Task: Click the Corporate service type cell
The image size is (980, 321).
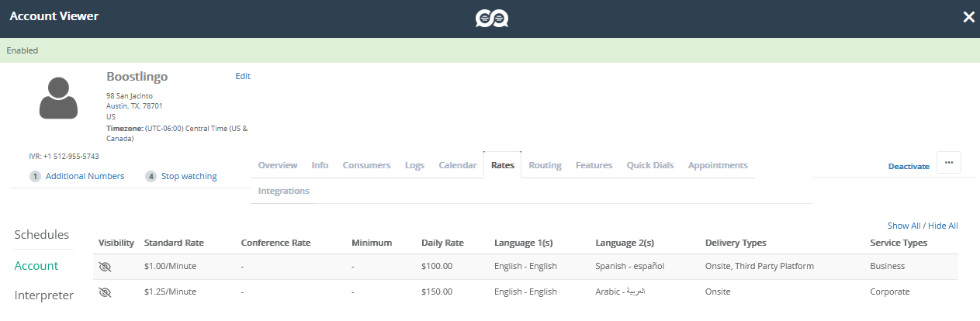Action: pos(890,292)
